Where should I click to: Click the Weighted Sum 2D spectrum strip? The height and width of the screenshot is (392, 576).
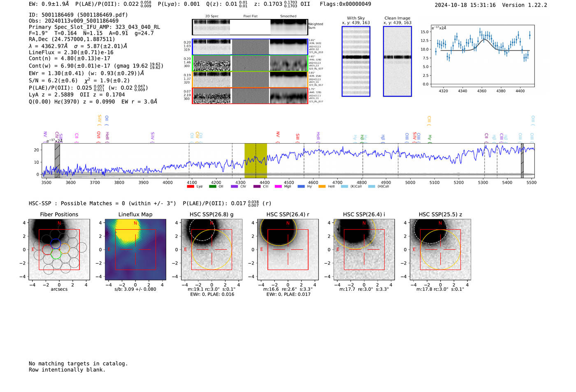250,27
